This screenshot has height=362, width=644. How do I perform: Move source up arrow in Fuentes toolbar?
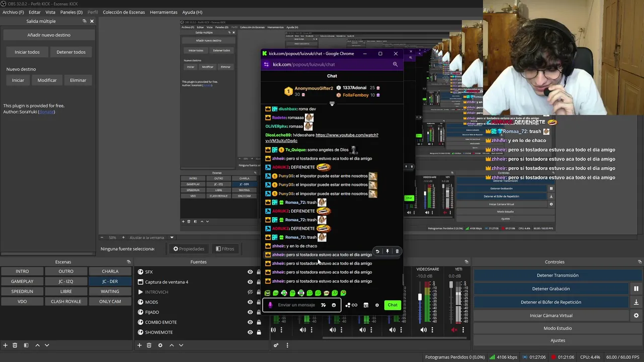pos(172,345)
